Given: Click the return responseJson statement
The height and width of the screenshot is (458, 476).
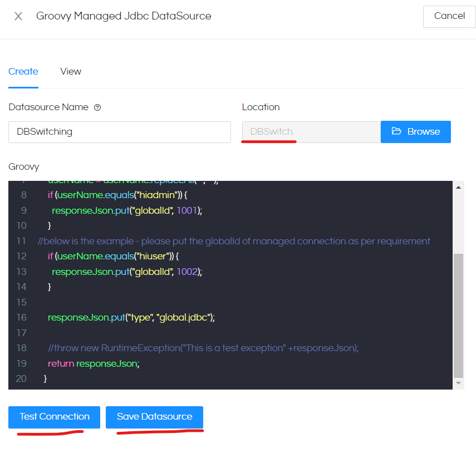Looking at the screenshot, I should pyautogui.click(x=94, y=363).
